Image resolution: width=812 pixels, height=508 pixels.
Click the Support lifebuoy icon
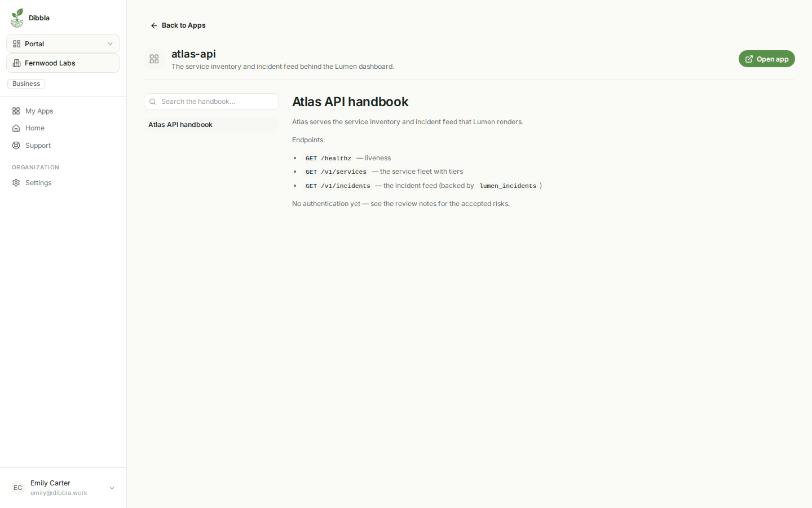(x=16, y=146)
